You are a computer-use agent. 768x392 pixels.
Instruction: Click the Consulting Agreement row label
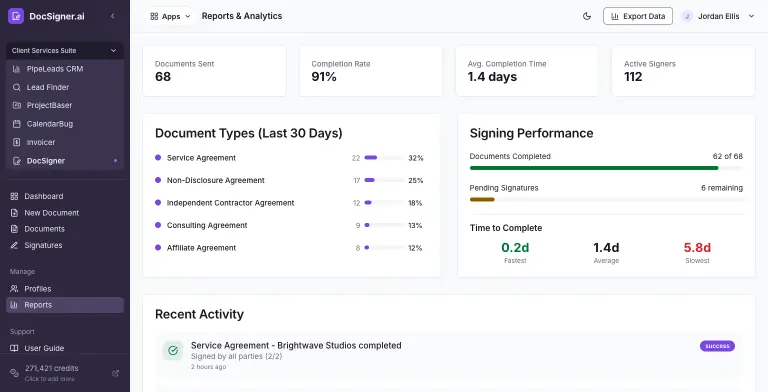(207, 225)
